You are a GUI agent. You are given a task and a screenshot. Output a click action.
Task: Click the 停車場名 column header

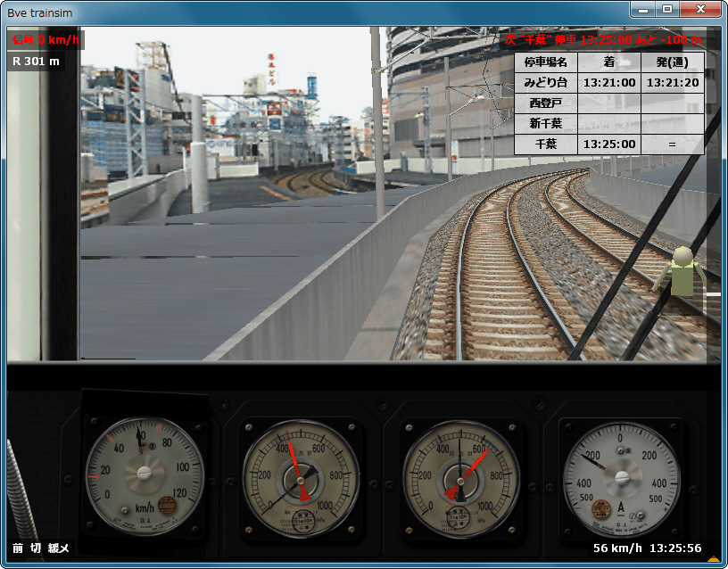click(x=546, y=62)
